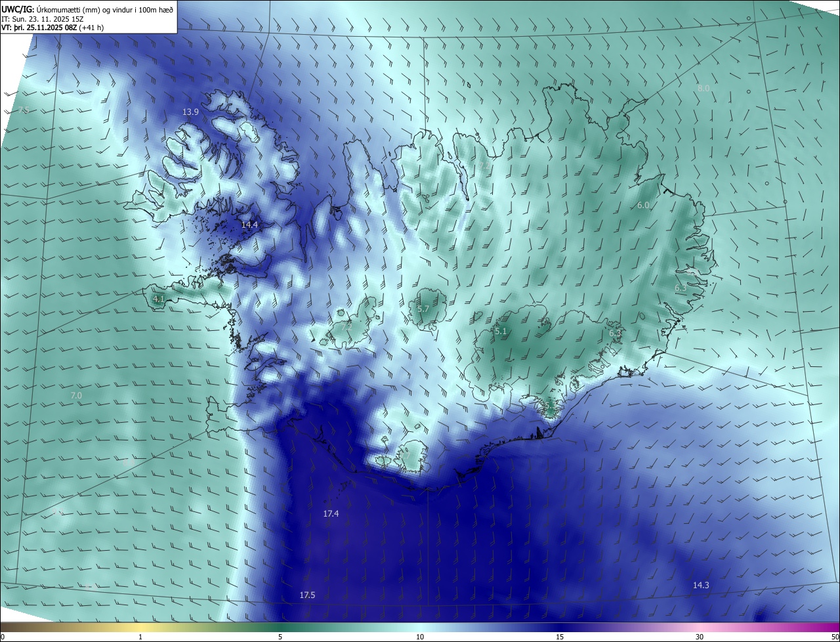Screen dimensions: 840x642
Task: Click the 17.4 value south of Iceland
Action: [x=331, y=513]
